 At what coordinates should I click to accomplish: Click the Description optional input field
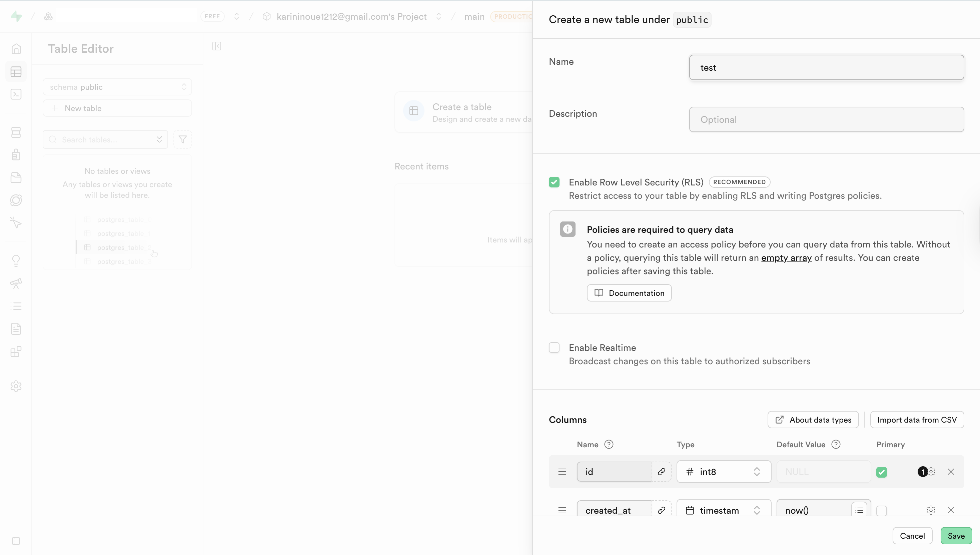click(826, 119)
